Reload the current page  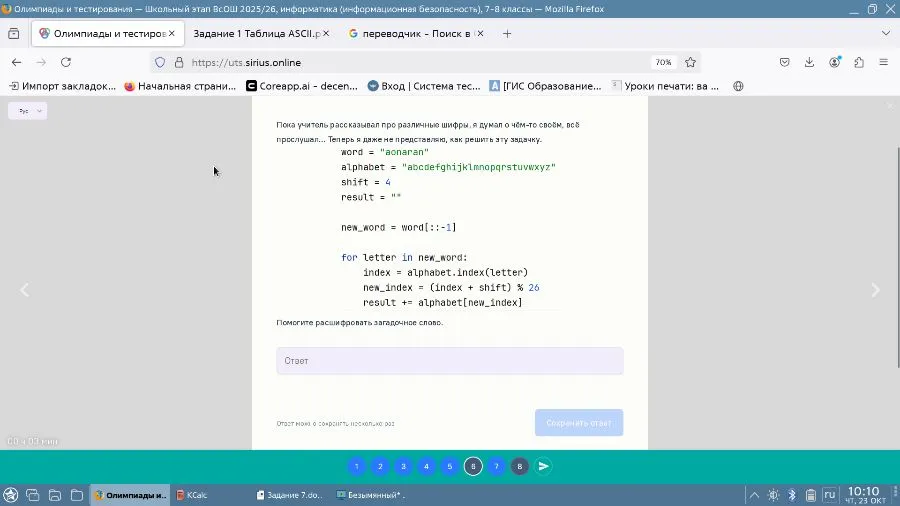coord(66,63)
